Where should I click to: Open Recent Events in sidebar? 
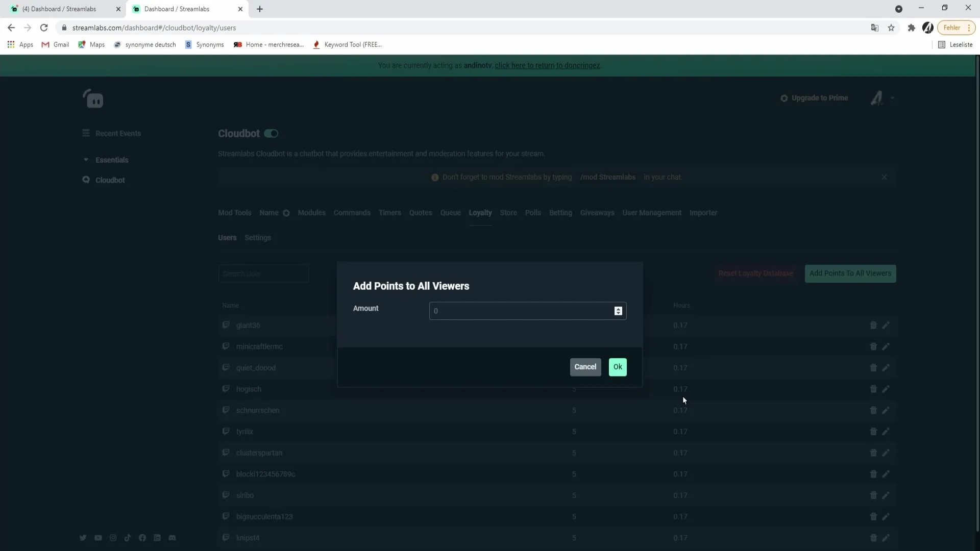click(x=112, y=133)
